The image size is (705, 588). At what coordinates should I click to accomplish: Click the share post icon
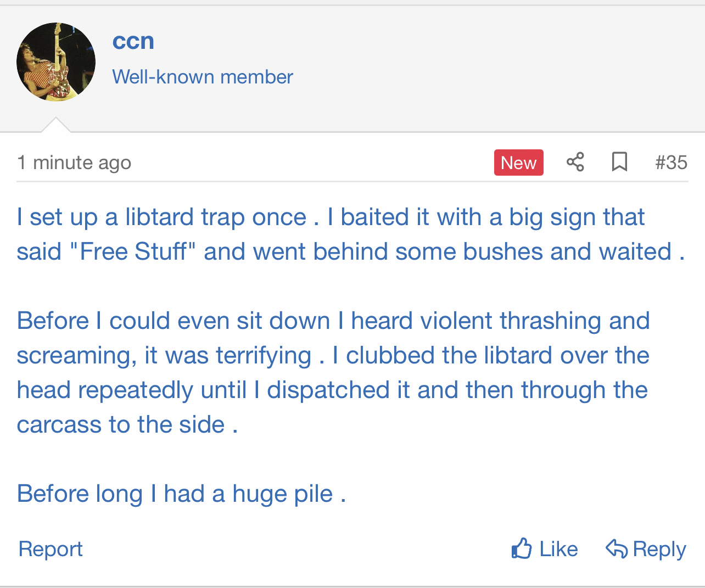(575, 163)
